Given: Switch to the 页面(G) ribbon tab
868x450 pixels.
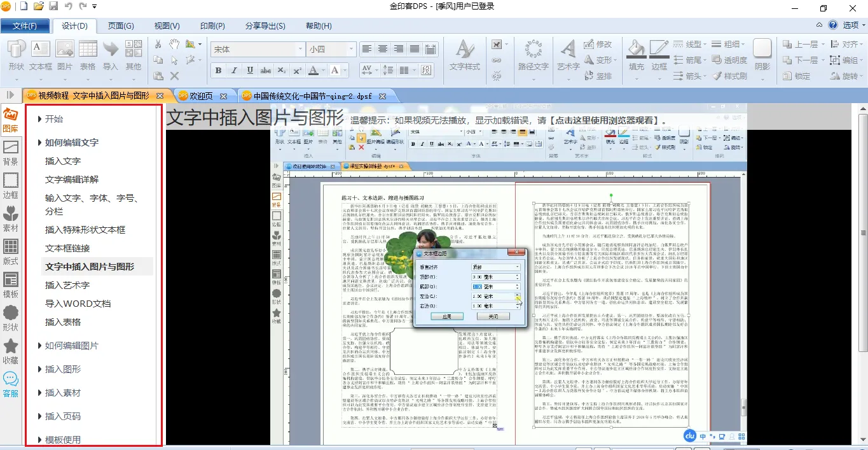Looking at the screenshot, I should click(x=121, y=26).
